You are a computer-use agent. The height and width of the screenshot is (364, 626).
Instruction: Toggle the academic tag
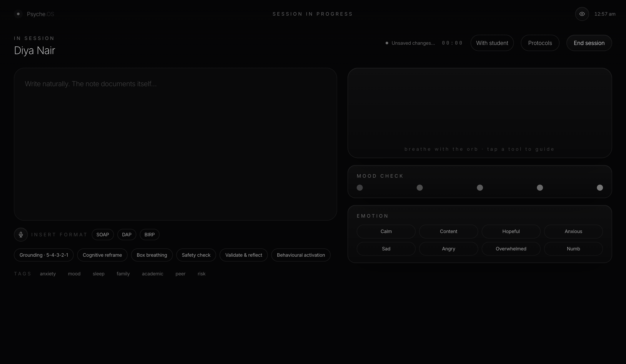153,273
